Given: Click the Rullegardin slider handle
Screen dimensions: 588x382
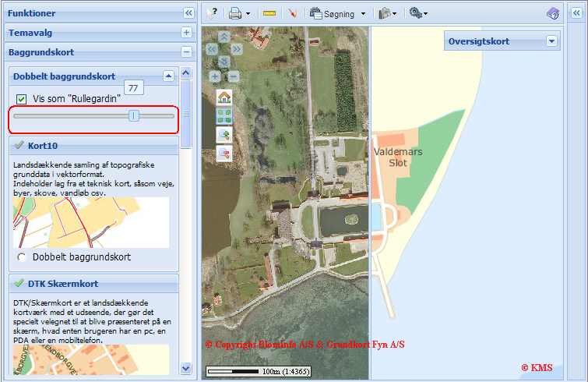Looking at the screenshot, I should pos(134,116).
